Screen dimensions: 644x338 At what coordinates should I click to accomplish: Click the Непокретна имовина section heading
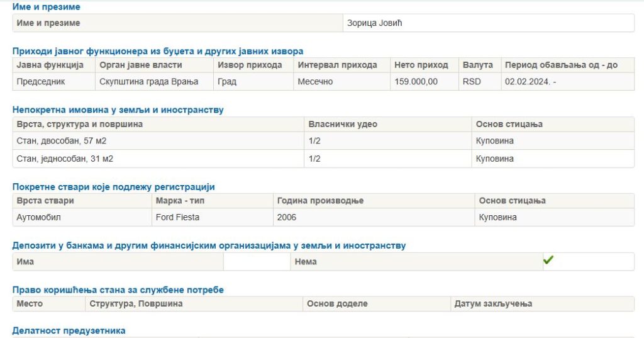pyautogui.click(x=118, y=110)
